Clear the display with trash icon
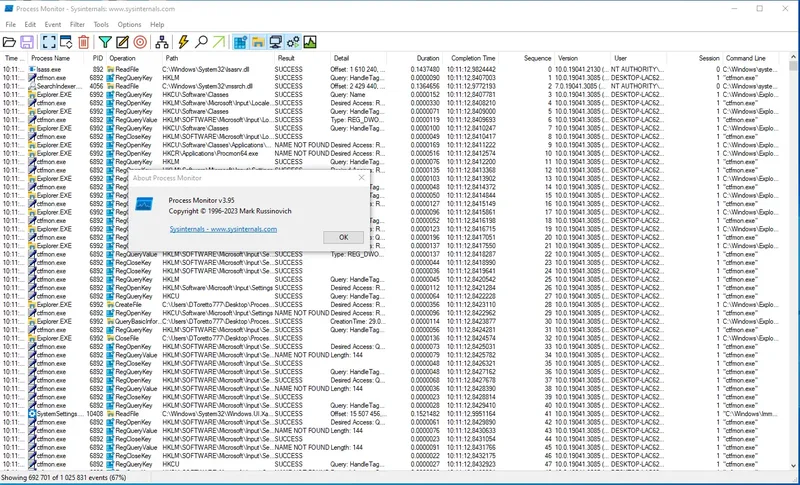The image size is (800, 485). point(84,42)
